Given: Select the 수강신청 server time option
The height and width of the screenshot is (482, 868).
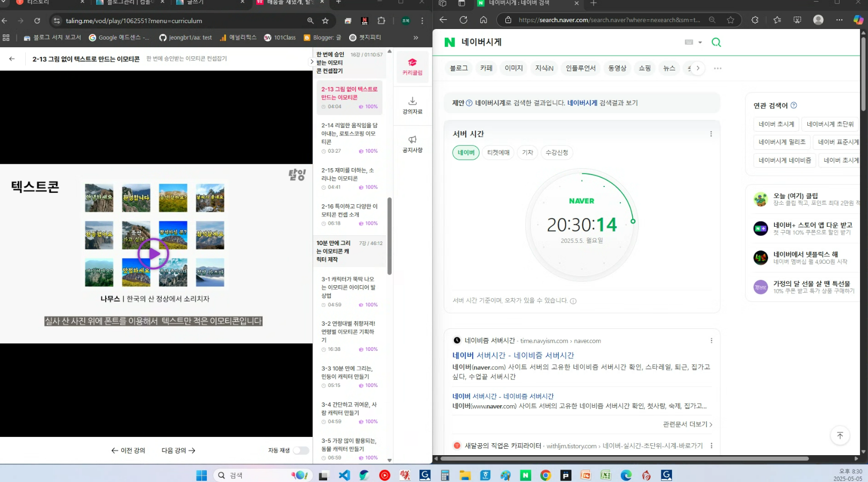Looking at the screenshot, I should click(556, 153).
